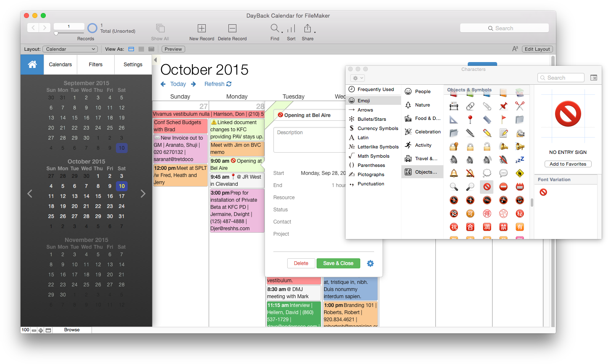The width and height of the screenshot is (608, 364).
Task: Click Add to Favorites button
Action: point(568,164)
